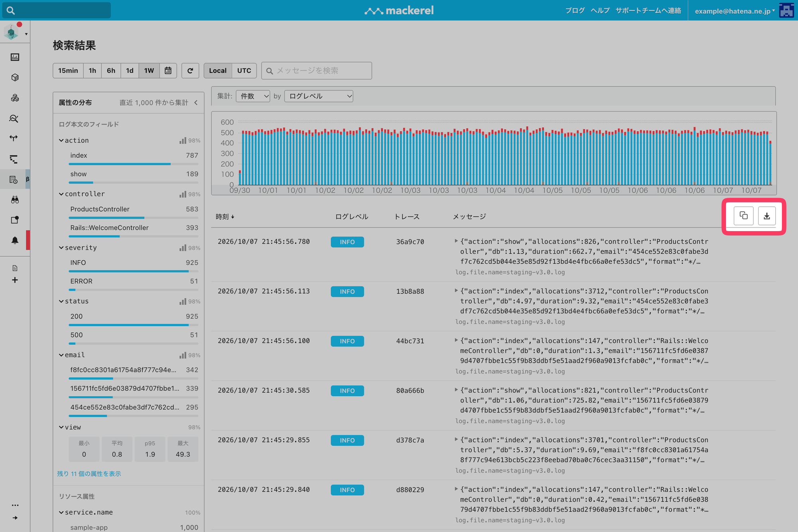The image size is (798, 532).
Task: Open the 件数 aggregation dropdown
Action: pyautogui.click(x=253, y=96)
